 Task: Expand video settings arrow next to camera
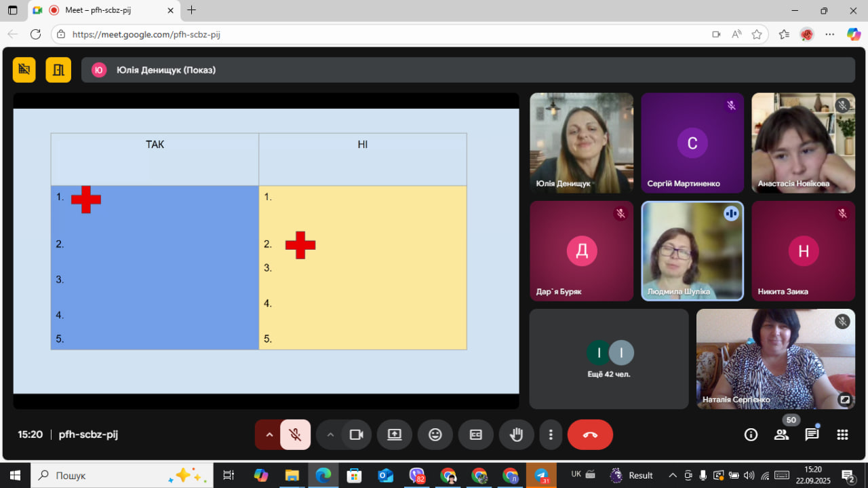(330, 435)
